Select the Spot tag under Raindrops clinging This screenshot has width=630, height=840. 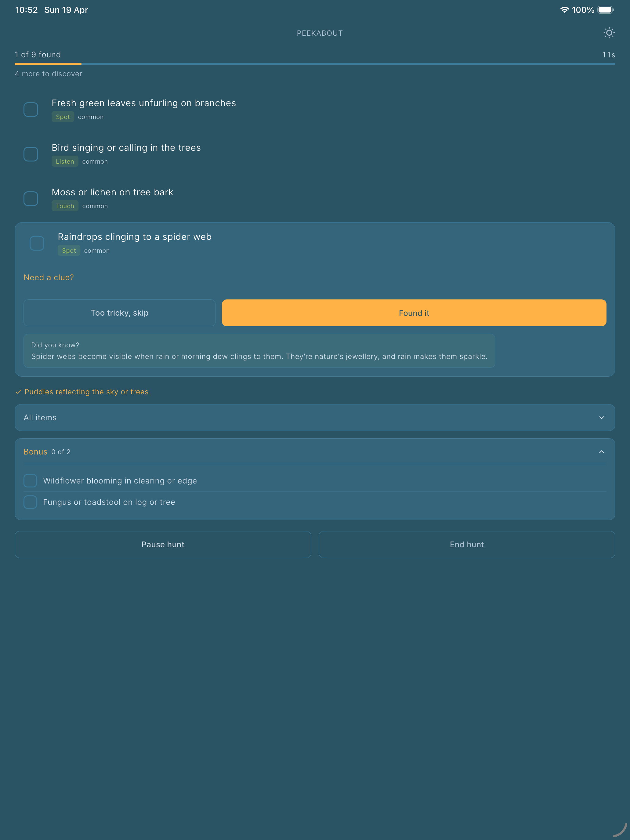(x=69, y=251)
